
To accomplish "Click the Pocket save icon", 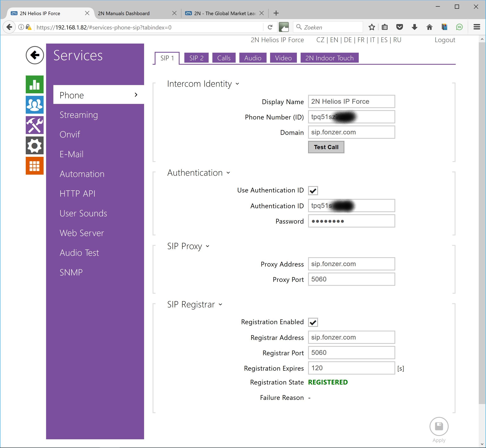I will [399, 27].
